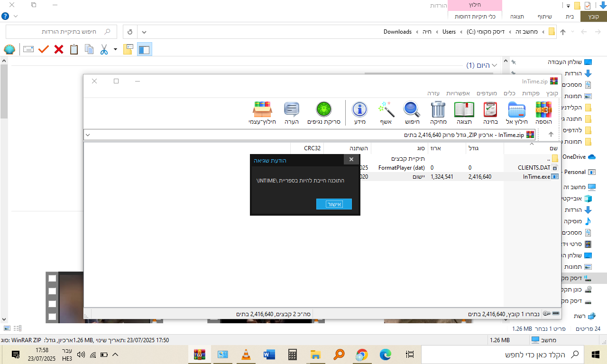Add an archive הערה (Comment) in WinRAR
The image size is (607, 364).
[x=292, y=114]
